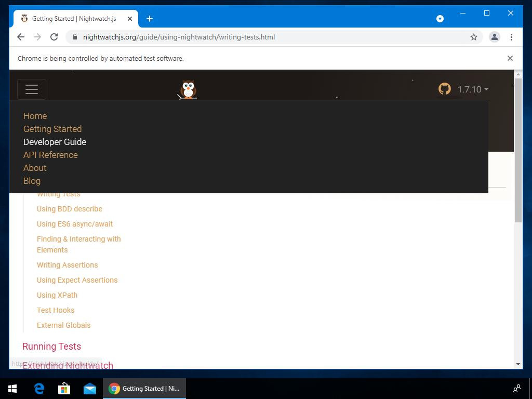This screenshot has height=399, width=532.
Task: Expand the Running Tests section
Action: (51, 347)
